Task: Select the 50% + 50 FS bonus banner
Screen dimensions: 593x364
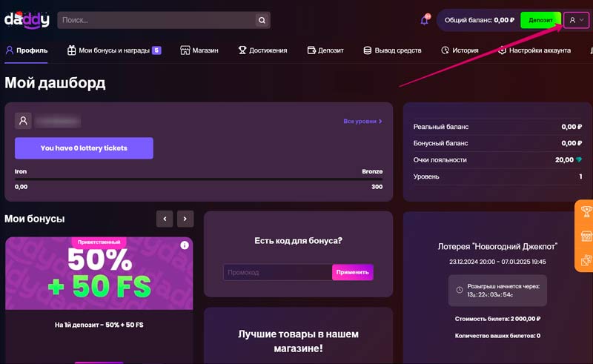Action: (99, 274)
